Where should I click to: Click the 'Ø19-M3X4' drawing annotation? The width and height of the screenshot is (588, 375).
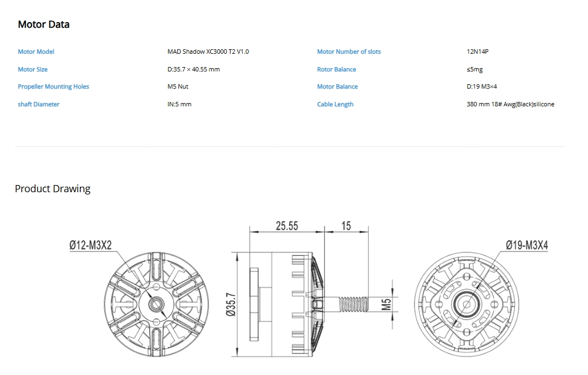point(527,245)
